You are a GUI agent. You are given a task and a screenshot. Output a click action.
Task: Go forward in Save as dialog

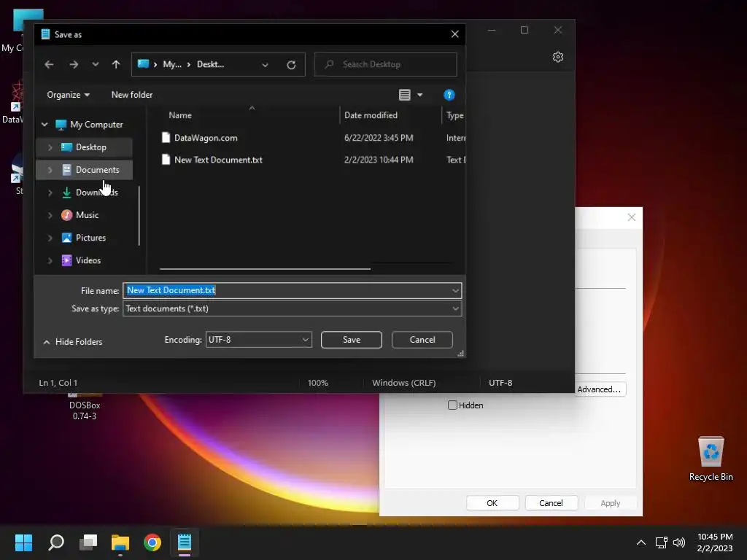[74, 64]
